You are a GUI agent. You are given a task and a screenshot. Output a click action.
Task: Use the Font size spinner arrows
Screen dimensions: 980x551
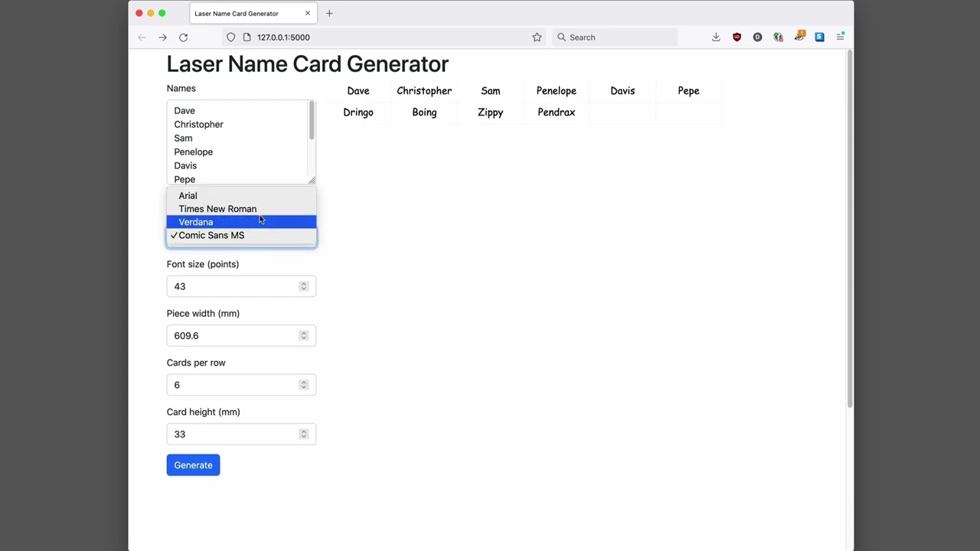click(x=303, y=286)
